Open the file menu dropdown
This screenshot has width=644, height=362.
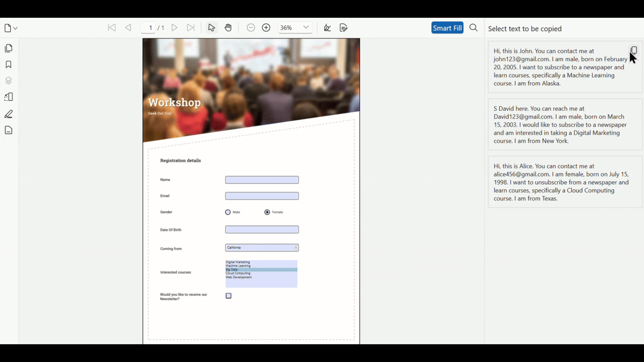(11, 28)
